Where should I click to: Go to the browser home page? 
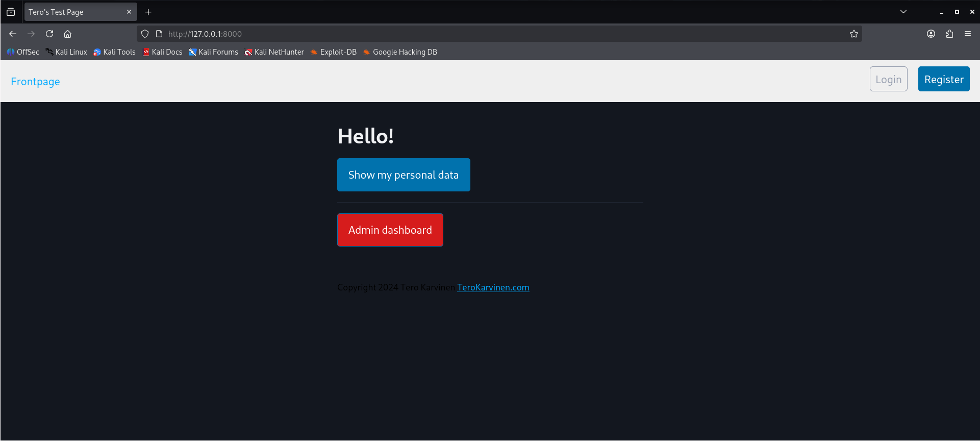[67, 34]
